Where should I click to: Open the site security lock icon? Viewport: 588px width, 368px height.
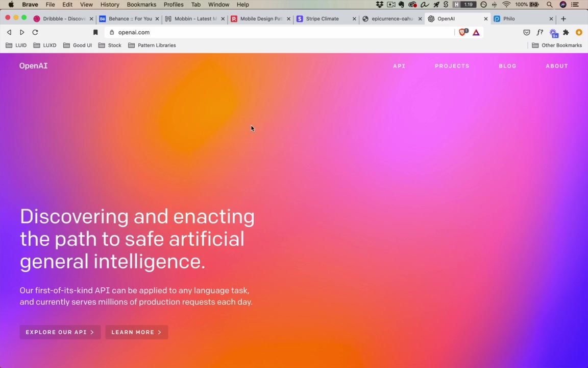pos(112,32)
